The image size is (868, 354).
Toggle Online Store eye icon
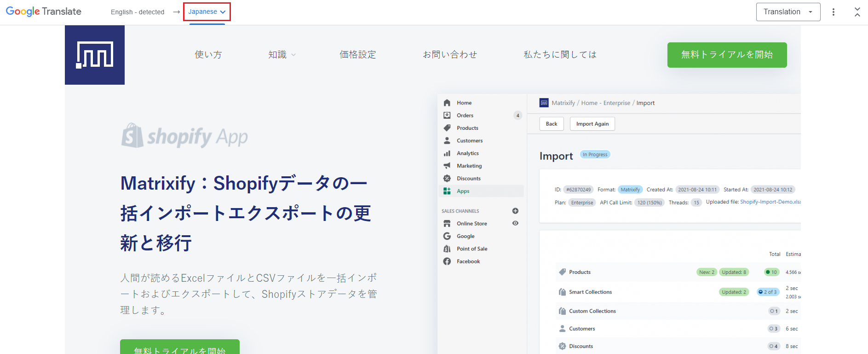[515, 223]
